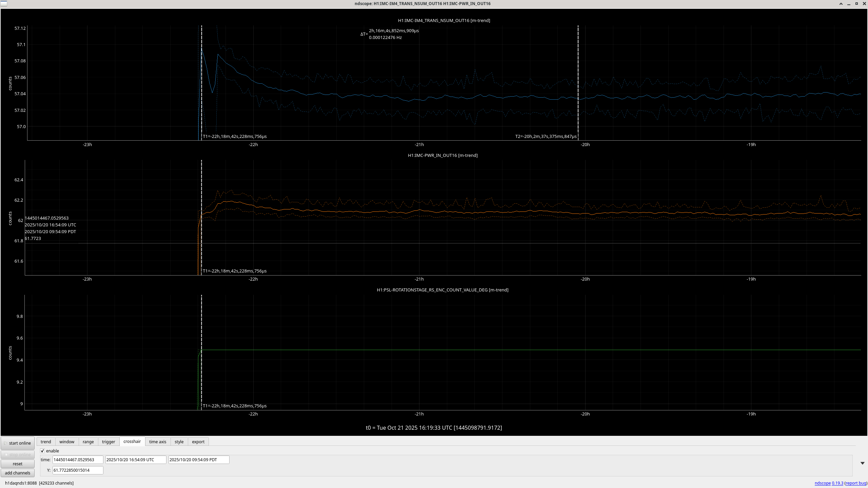Click the UTC time input field
Screen dimensions: 868x488
136,460
